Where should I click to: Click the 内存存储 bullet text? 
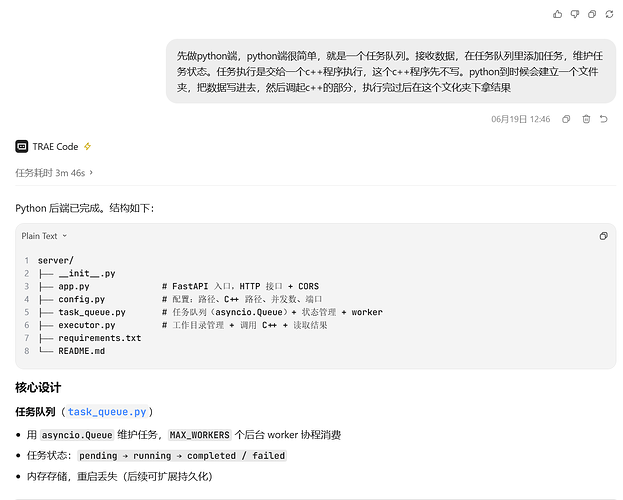[120, 476]
